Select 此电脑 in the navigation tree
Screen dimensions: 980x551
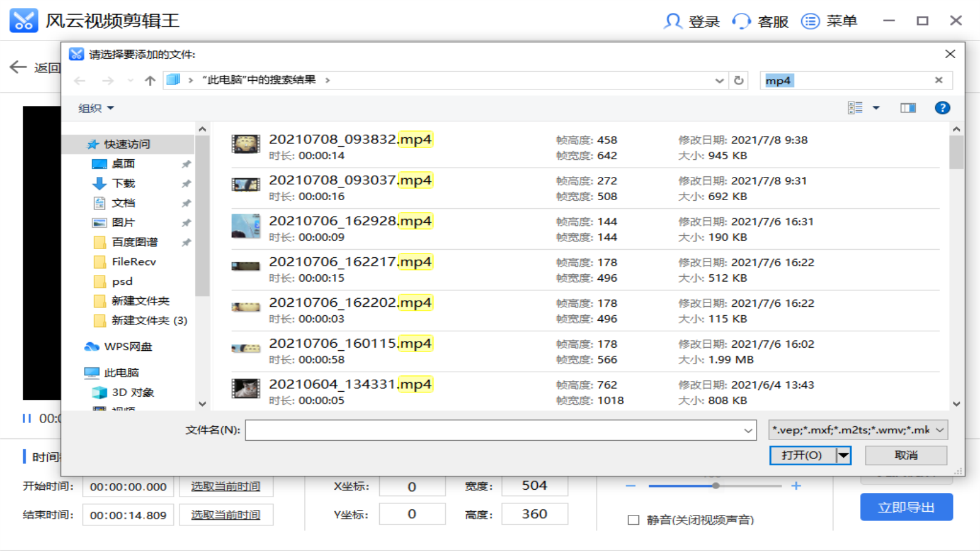(x=121, y=372)
